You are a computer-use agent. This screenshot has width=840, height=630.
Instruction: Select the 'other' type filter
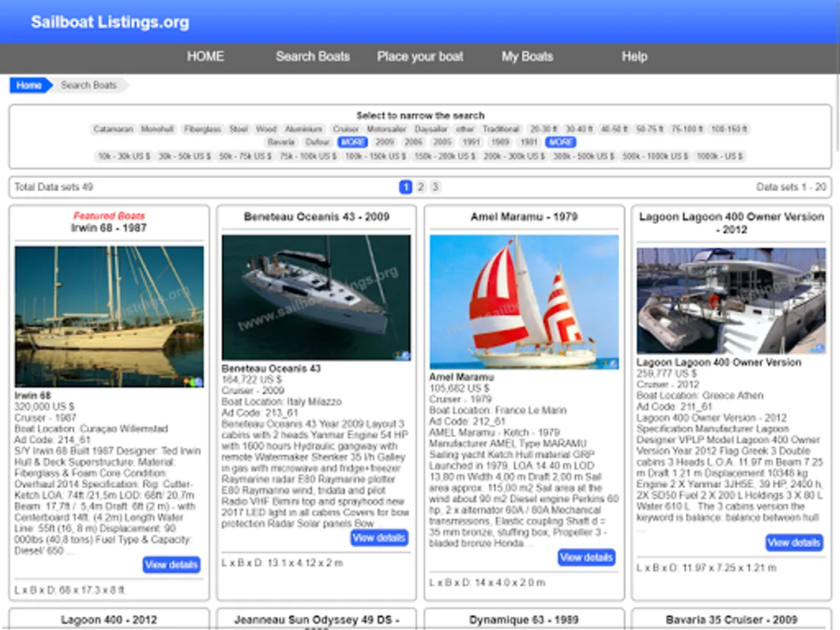(465, 129)
